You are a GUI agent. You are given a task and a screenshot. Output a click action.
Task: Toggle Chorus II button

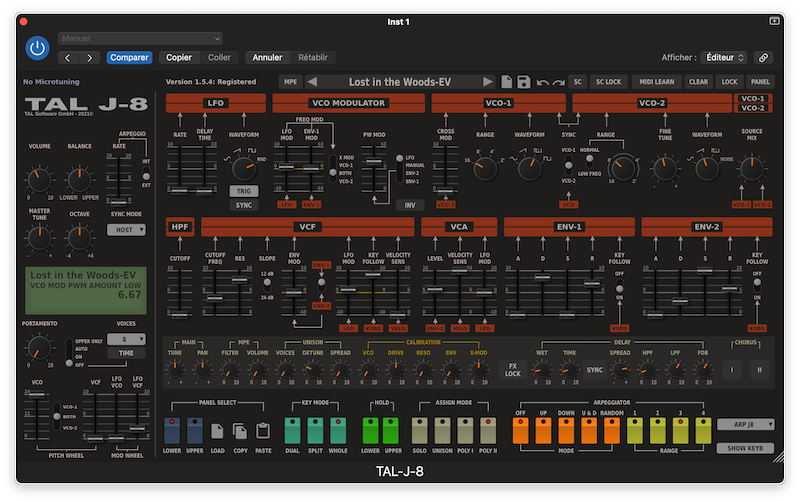(759, 370)
